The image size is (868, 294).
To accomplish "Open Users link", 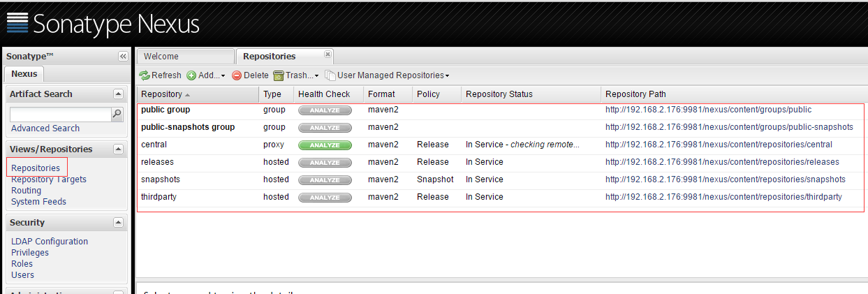I will pyautogui.click(x=22, y=274).
